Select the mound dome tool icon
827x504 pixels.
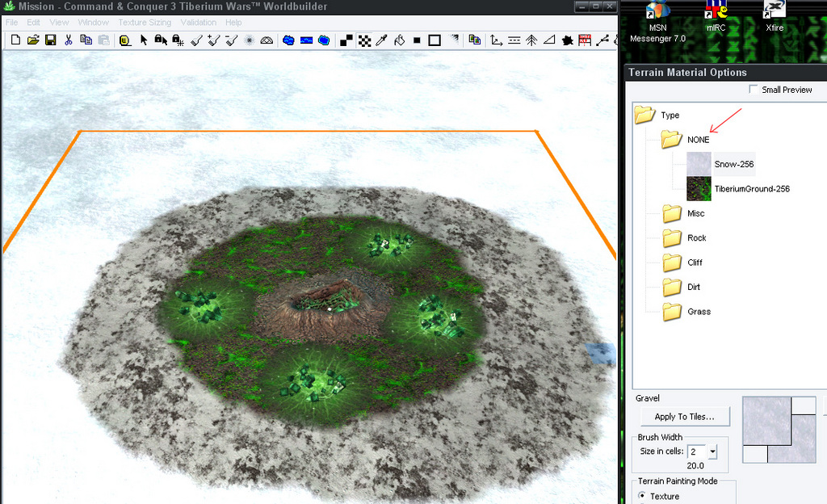(x=267, y=40)
